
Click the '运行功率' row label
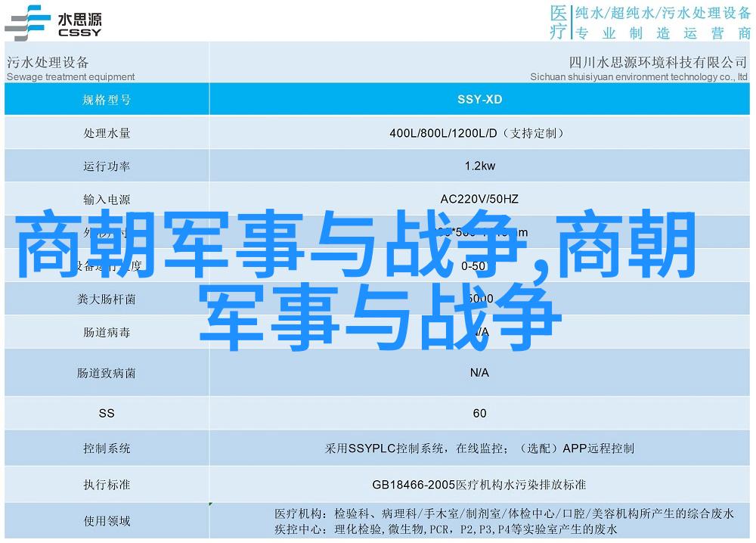pos(107,166)
